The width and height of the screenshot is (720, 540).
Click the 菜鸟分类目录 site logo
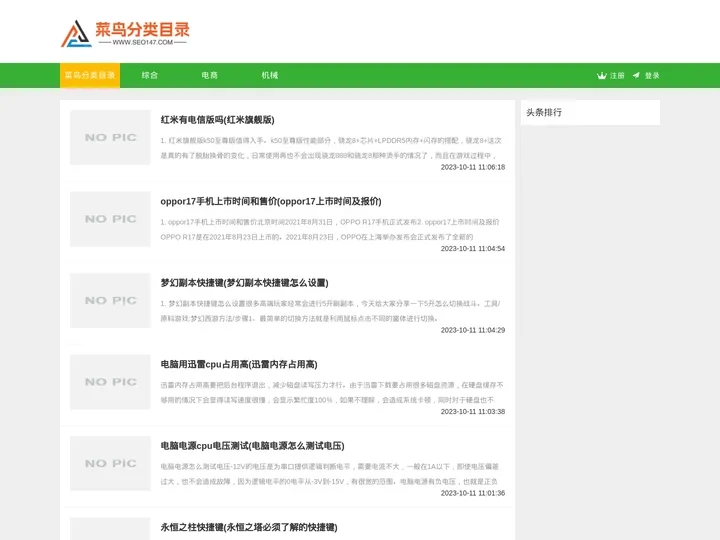pyautogui.click(x=125, y=34)
